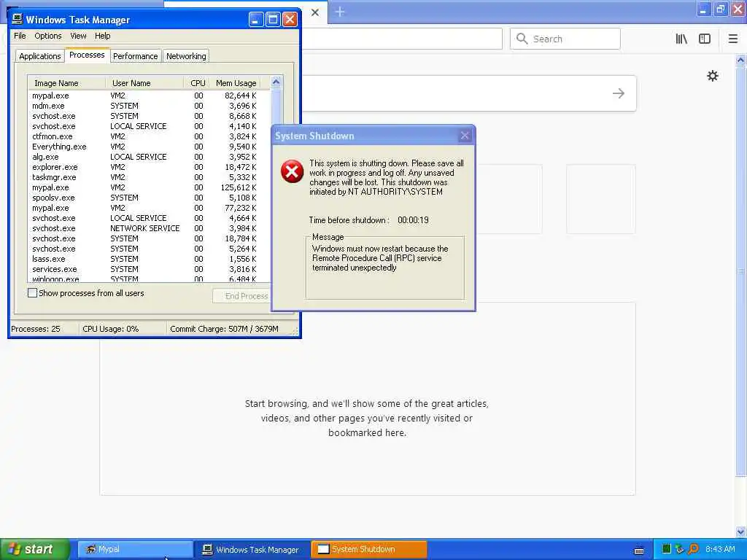The height and width of the screenshot is (560, 747).
Task: Enable Show processes from all users
Action: click(32, 293)
